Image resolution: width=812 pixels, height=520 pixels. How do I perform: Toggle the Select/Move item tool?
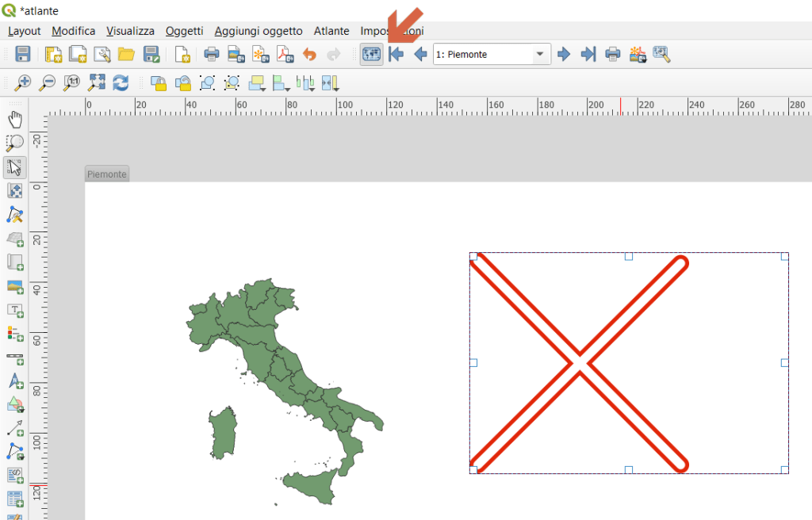[15, 167]
